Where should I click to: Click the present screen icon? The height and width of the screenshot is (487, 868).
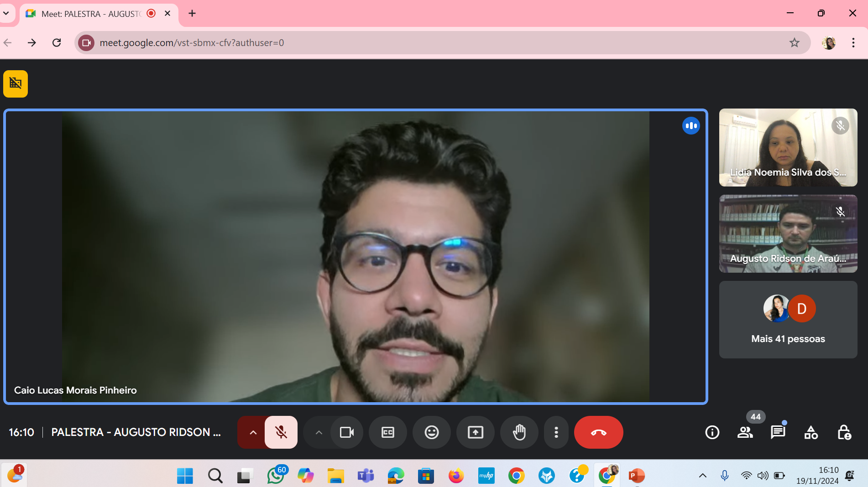point(475,432)
